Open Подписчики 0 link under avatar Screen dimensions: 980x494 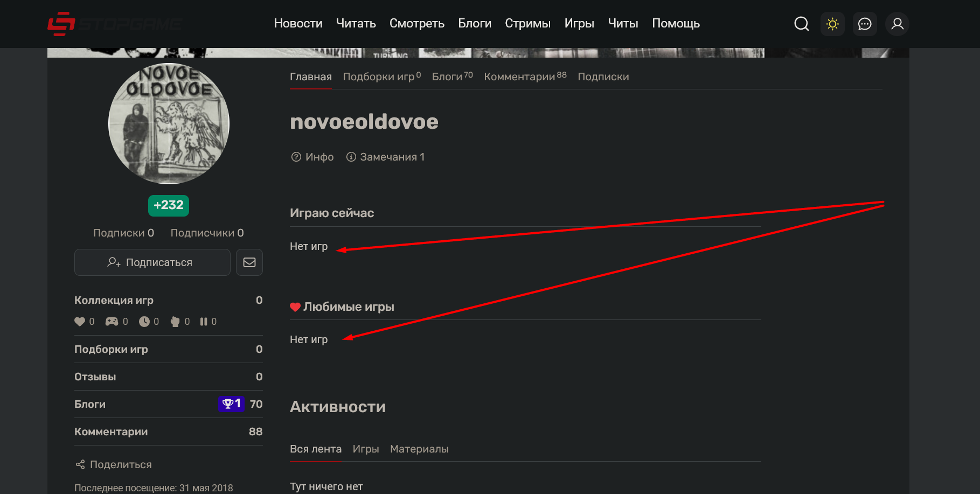click(207, 233)
